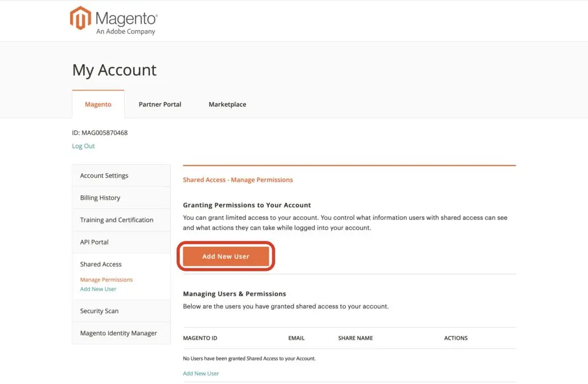This screenshot has width=588, height=384.
Task: Click the orange Add New User button
Action: tap(226, 257)
